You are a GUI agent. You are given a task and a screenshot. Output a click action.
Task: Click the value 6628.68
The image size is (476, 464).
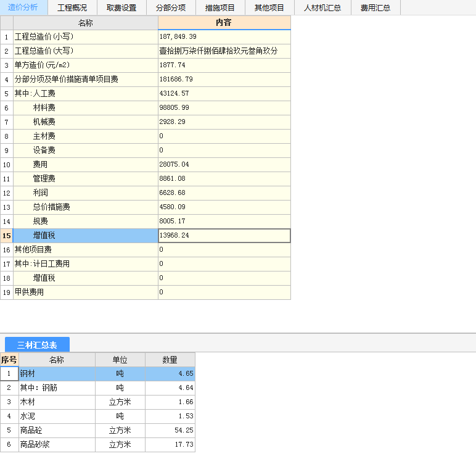coord(224,193)
